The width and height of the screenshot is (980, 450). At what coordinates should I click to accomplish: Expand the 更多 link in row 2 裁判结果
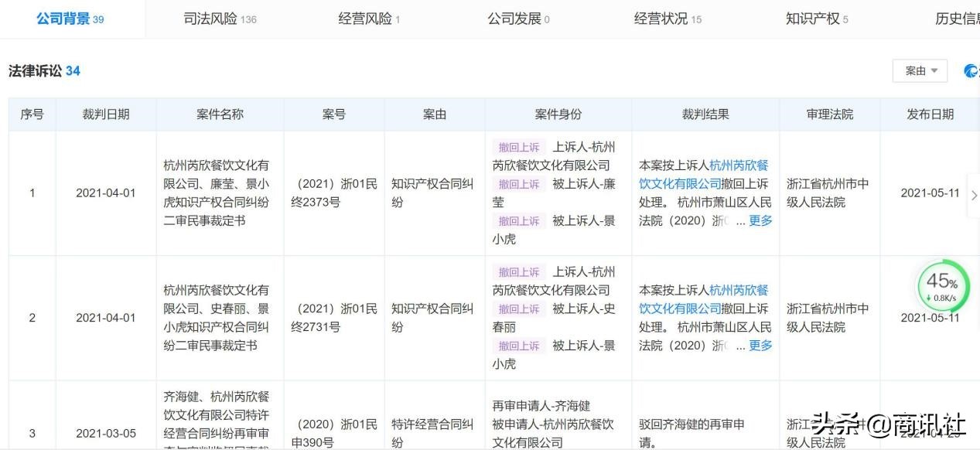(760, 346)
